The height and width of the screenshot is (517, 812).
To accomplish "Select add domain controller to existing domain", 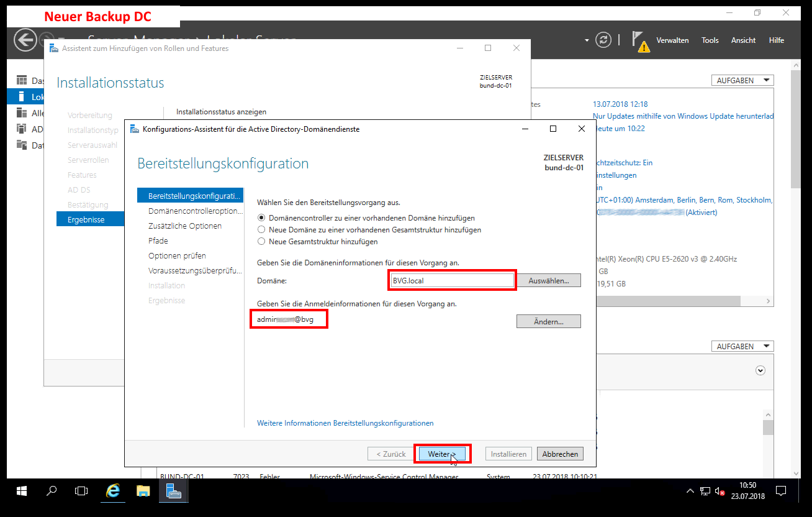I will click(261, 218).
